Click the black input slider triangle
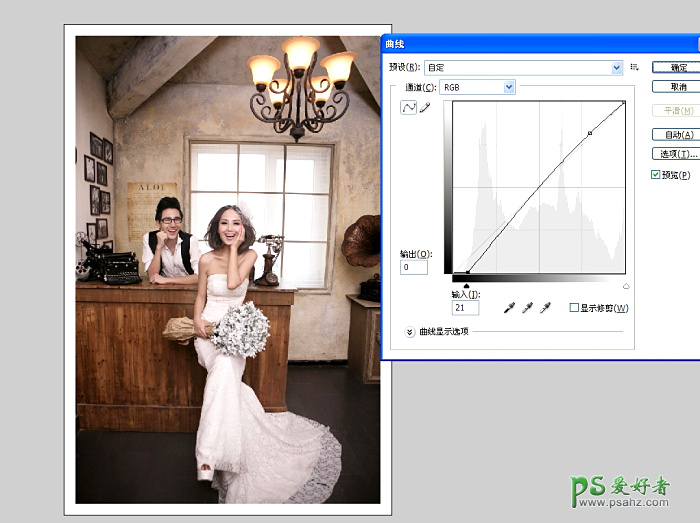Screen dimensions: 700x523 coord(467,285)
